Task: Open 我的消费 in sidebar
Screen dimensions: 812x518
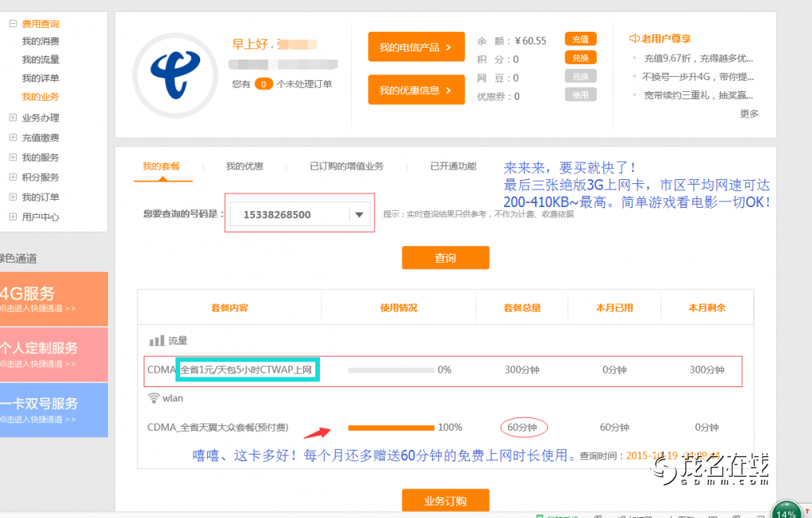Action: tap(40, 41)
